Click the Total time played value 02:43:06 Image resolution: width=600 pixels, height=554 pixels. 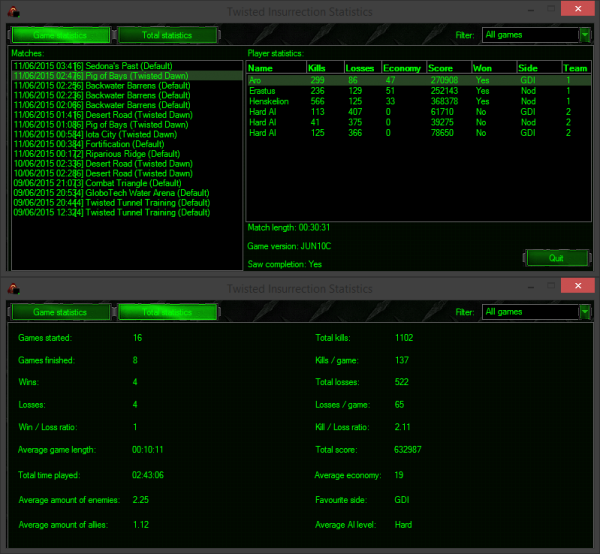pos(148,475)
